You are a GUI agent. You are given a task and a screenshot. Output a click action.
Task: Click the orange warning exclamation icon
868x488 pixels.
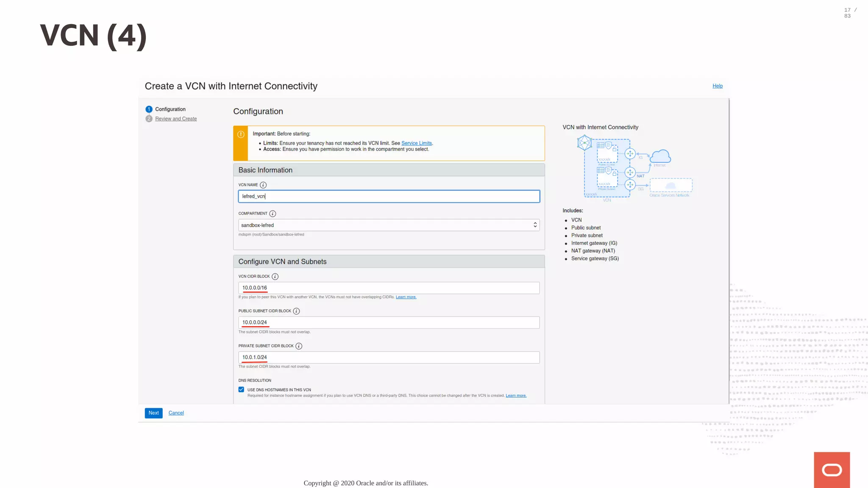[x=241, y=135]
